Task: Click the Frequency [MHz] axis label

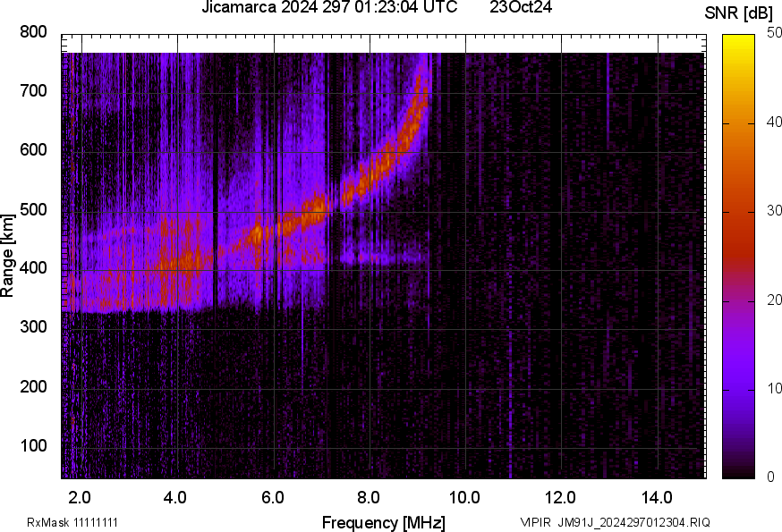Action: click(384, 522)
